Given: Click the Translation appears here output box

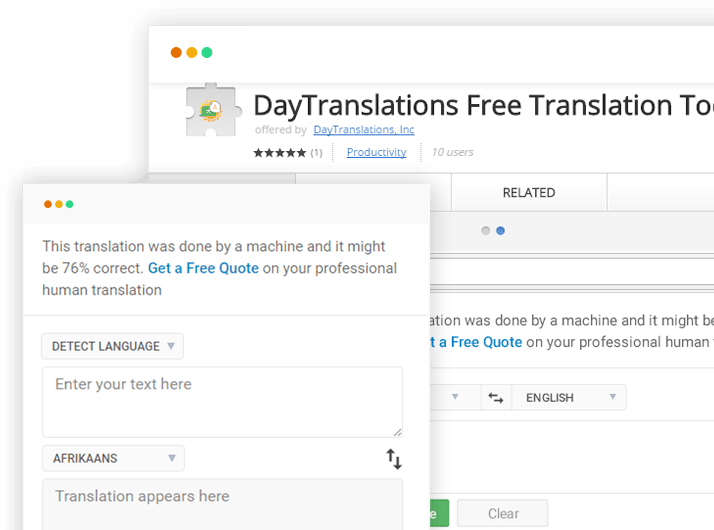Looking at the screenshot, I should point(222,503).
